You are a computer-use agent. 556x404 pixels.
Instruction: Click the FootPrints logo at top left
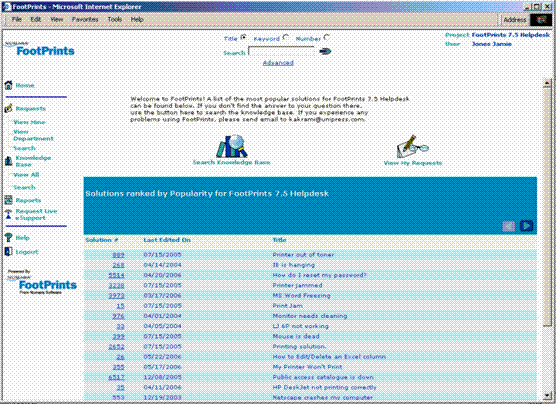coord(40,49)
